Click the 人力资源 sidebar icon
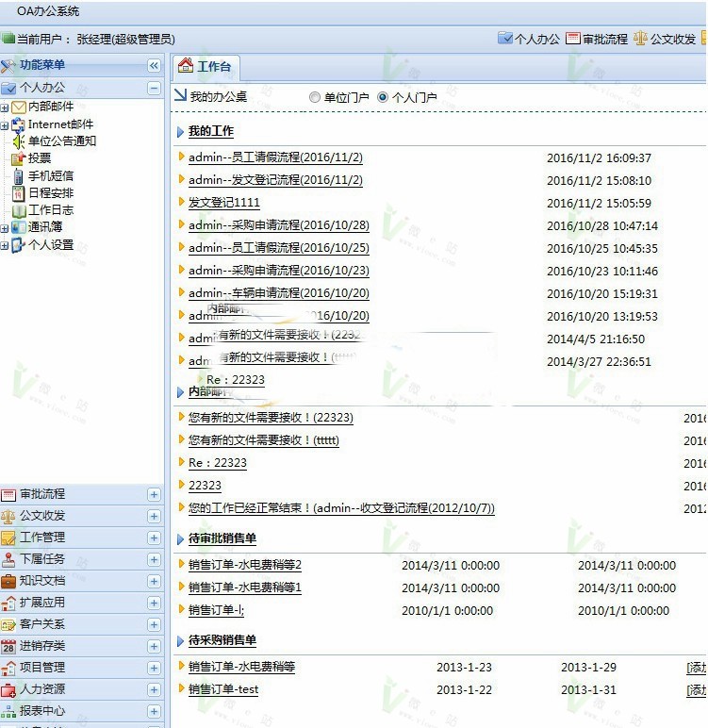 point(8,689)
